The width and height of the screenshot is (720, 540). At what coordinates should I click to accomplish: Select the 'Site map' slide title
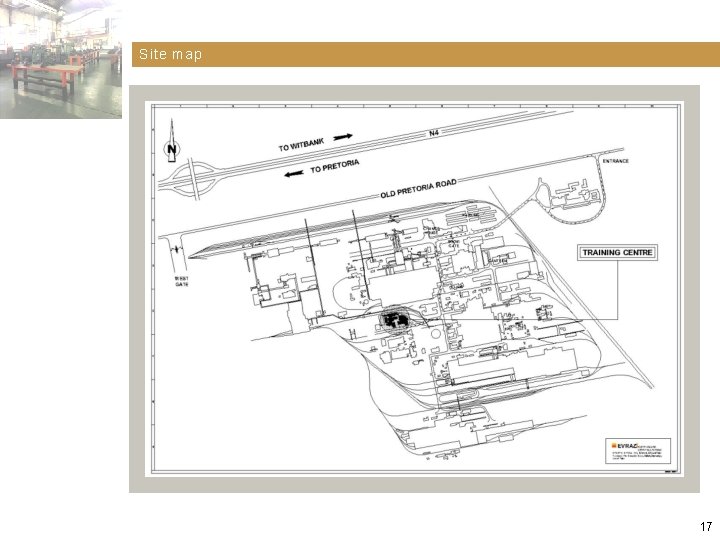pos(170,54)
